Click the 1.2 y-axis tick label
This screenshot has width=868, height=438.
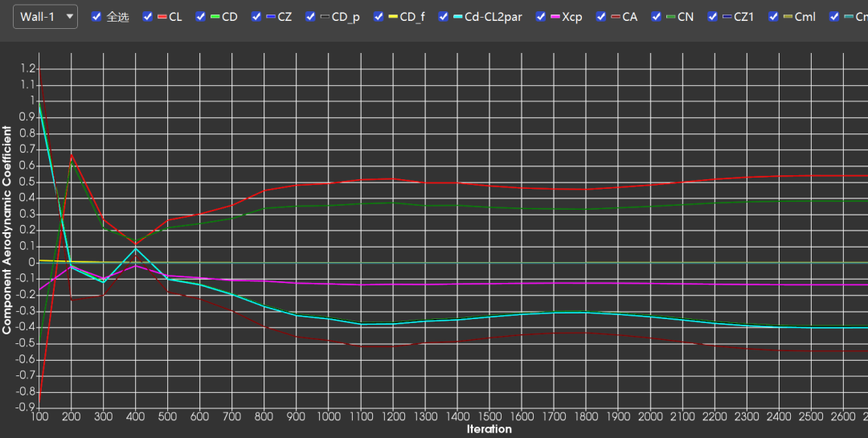[x=29, y=68]
